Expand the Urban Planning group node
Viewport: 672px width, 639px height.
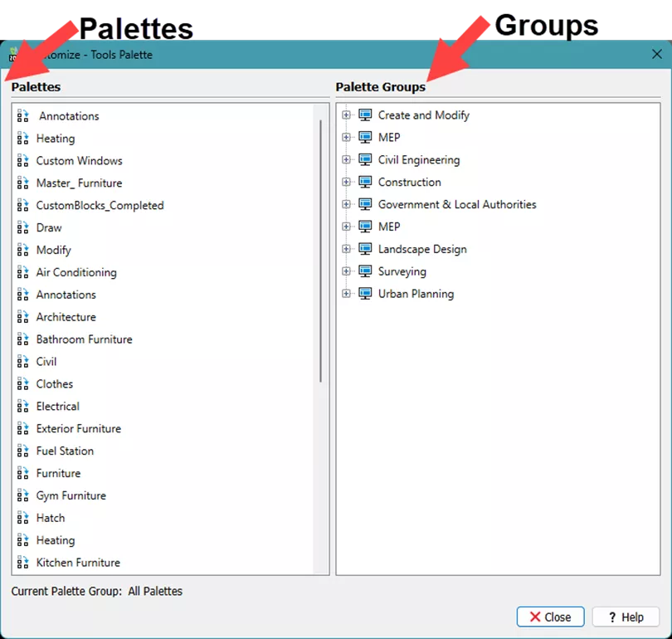pyautogui.click(x=347, y=294)
